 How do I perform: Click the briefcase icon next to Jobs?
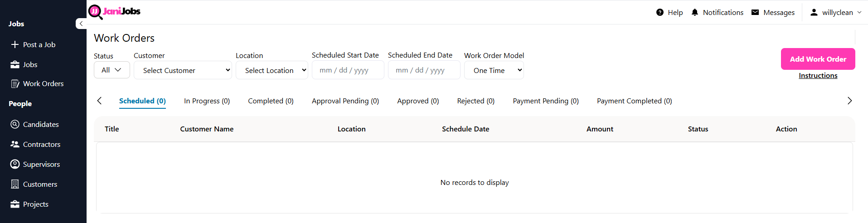coord(15,64)
